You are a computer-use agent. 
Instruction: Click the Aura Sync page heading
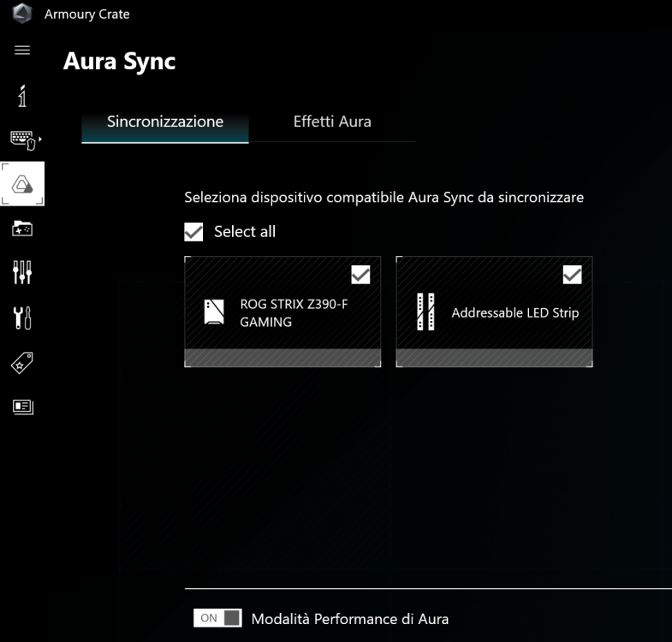pos(119,62)
